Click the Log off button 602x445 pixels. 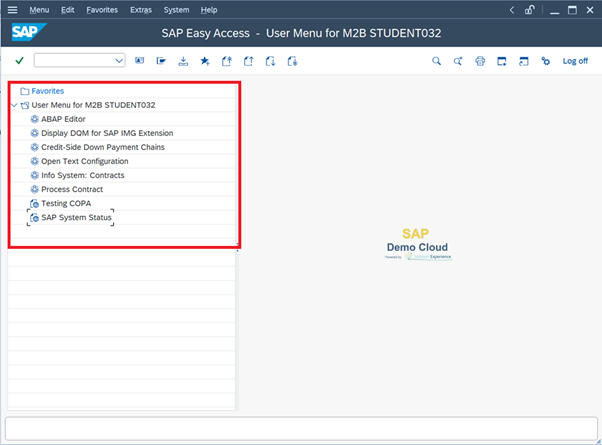click(x=575, y=61)
